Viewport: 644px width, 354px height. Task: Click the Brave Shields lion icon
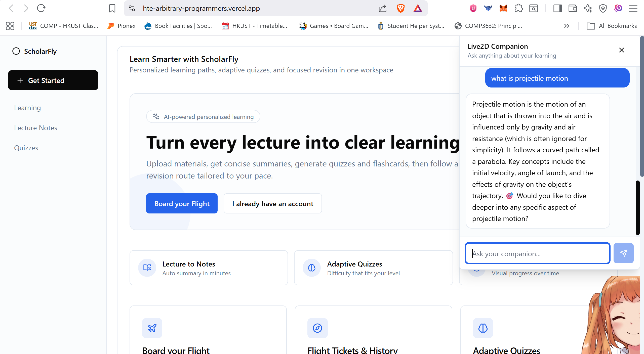tap(400, 8)
